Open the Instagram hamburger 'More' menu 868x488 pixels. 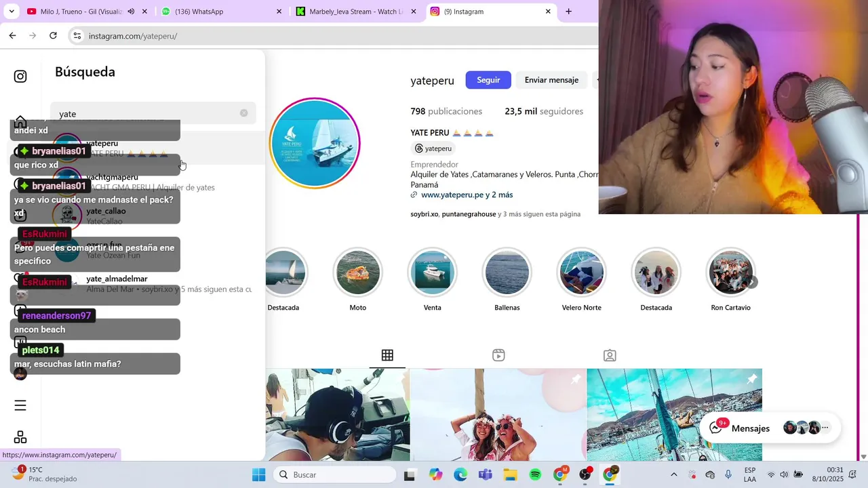20,405
